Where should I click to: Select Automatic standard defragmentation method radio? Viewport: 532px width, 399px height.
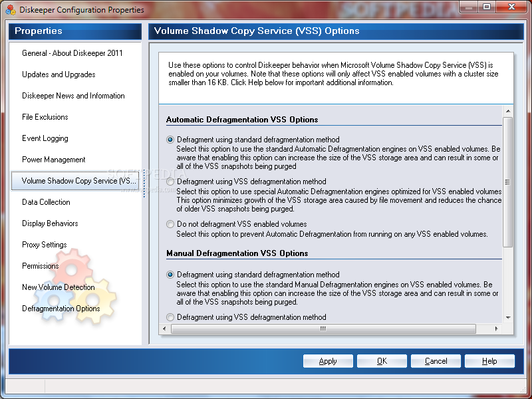[x=170, y=140]
